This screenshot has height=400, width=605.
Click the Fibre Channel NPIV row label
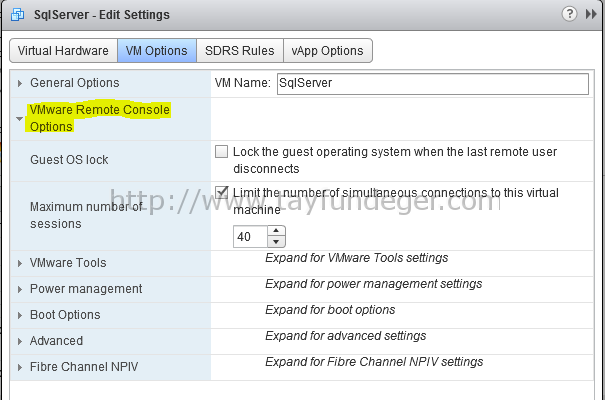(x=84, y=366)
